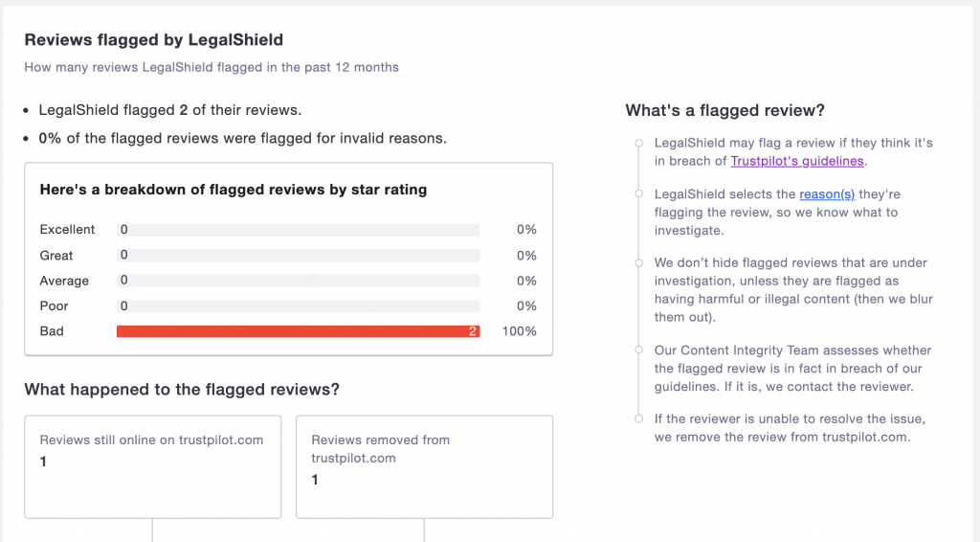Click the Poor rating bar
The height and width of the screenshot is (542, 980).
pos(299,306)
